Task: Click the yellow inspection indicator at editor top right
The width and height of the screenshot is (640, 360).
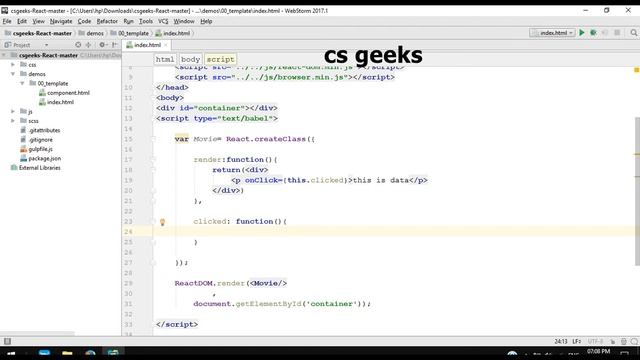Action: [x=636, y=70]
